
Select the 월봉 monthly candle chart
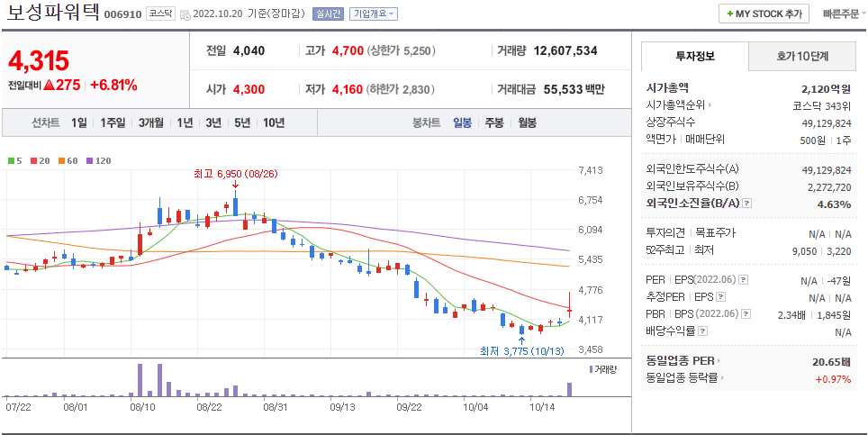[x=527, y=122]
